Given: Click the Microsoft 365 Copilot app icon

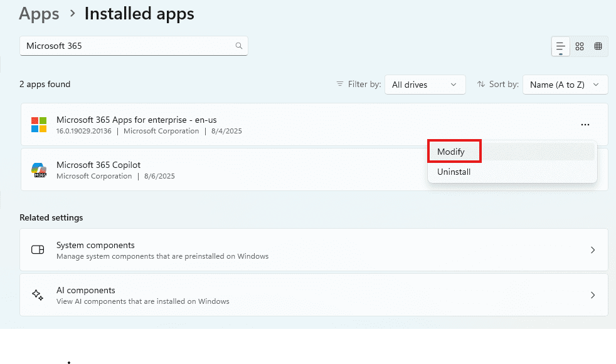Looking at the screenshot, I should tap(39, 170).
